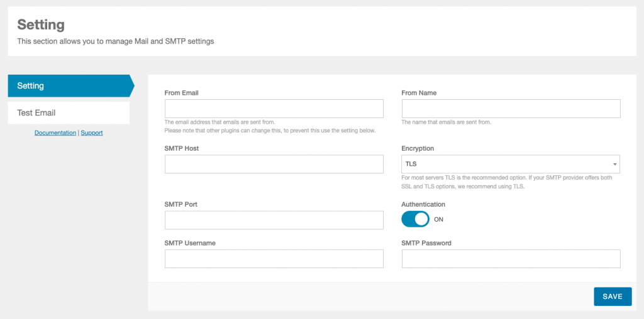Focus the From Email input field
This screenshot has height=319, width=644.
pyautogui.click(x=274, y=109)
